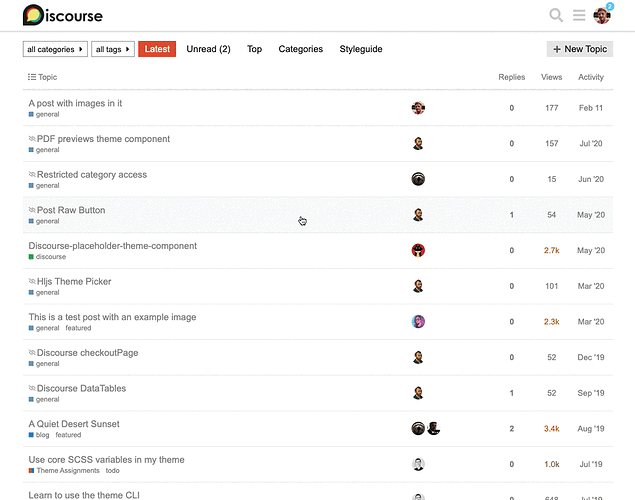Sort topics by Views column
The height and width of the screenshot is (500, 635).
[551, 77]
